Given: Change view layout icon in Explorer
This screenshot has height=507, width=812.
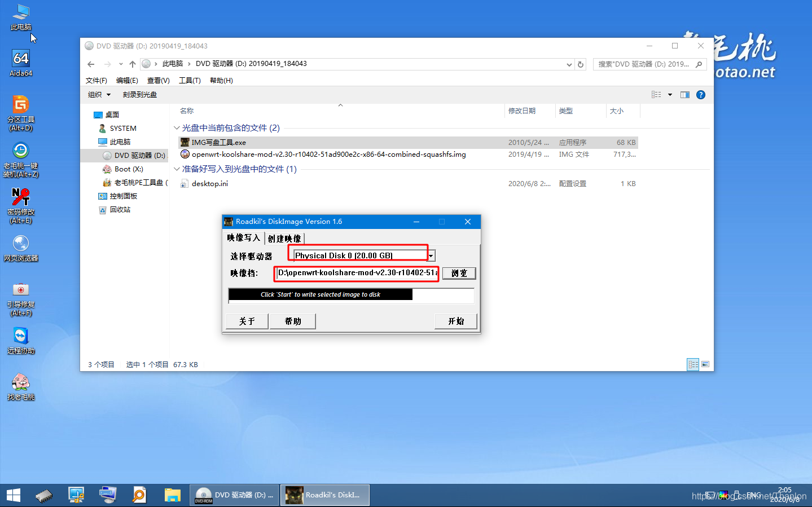Looking at the screenshot, I should pos(656,95).
